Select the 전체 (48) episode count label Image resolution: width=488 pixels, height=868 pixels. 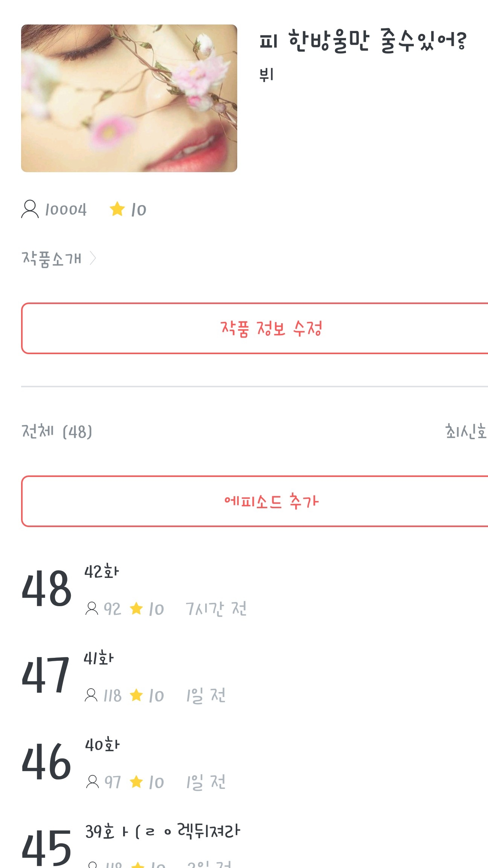(57, 431)
